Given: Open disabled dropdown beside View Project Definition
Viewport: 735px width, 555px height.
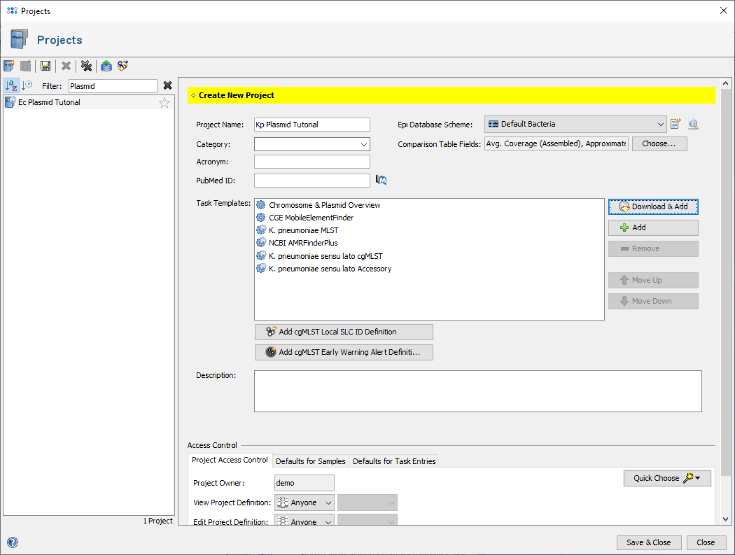Looking at the screenshot, I should pyautogui.click(x=368, y=502).
